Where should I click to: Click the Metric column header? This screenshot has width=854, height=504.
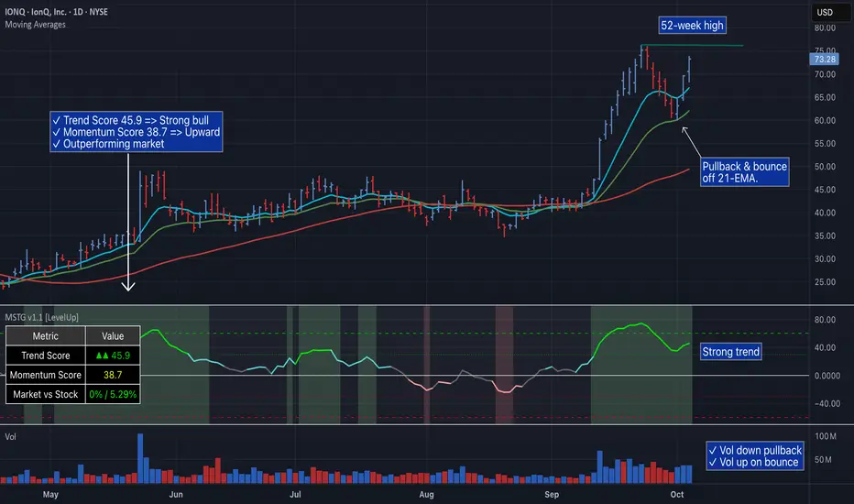coord(45,336)
